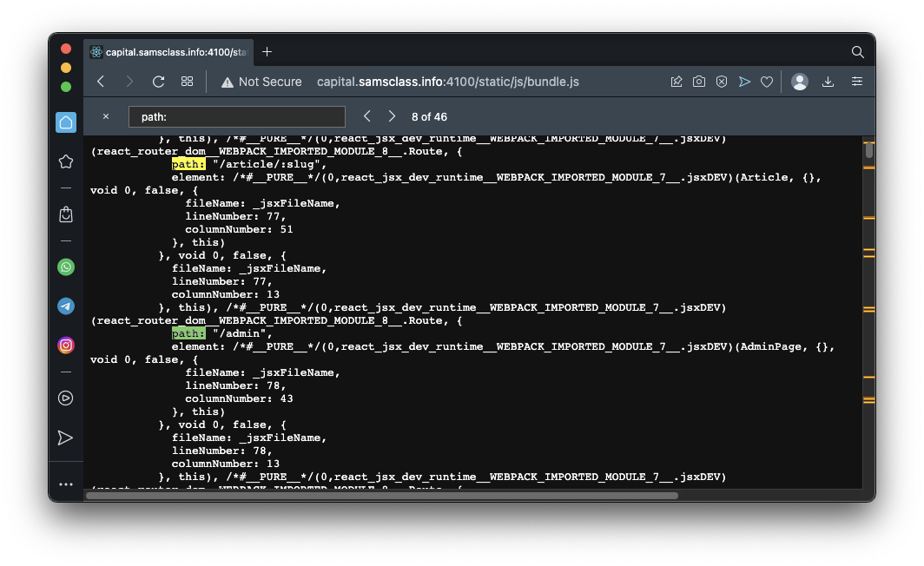Go forward to the next page
This screenshot has width=924, height=566.
coord(129,82)
